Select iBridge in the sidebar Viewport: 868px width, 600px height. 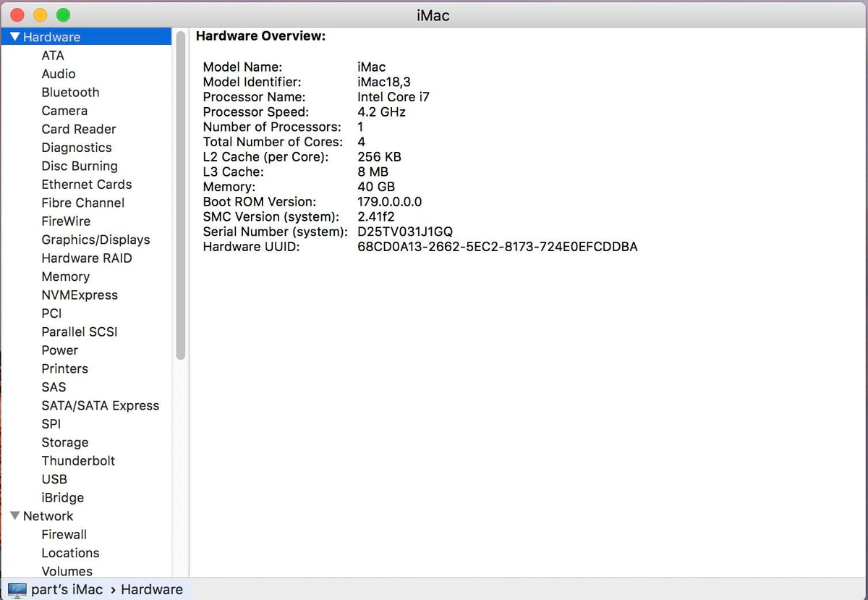pos(62,497)
